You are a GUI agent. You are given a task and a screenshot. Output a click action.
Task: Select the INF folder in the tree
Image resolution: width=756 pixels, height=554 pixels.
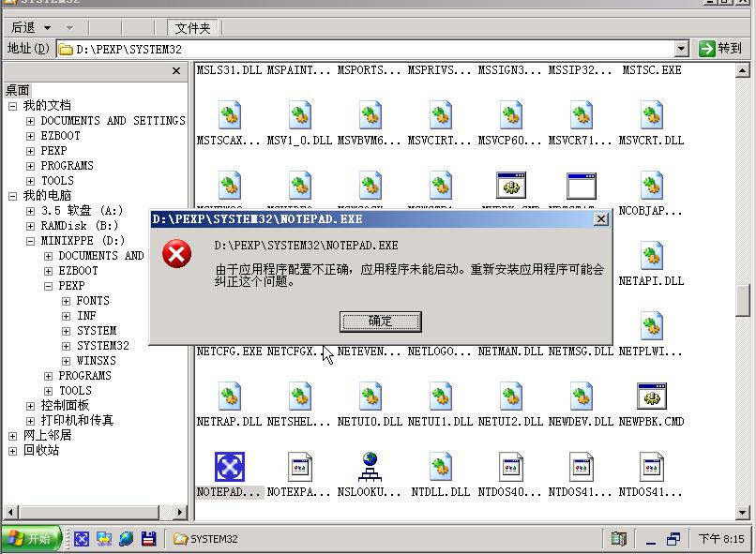coord(86,316)
